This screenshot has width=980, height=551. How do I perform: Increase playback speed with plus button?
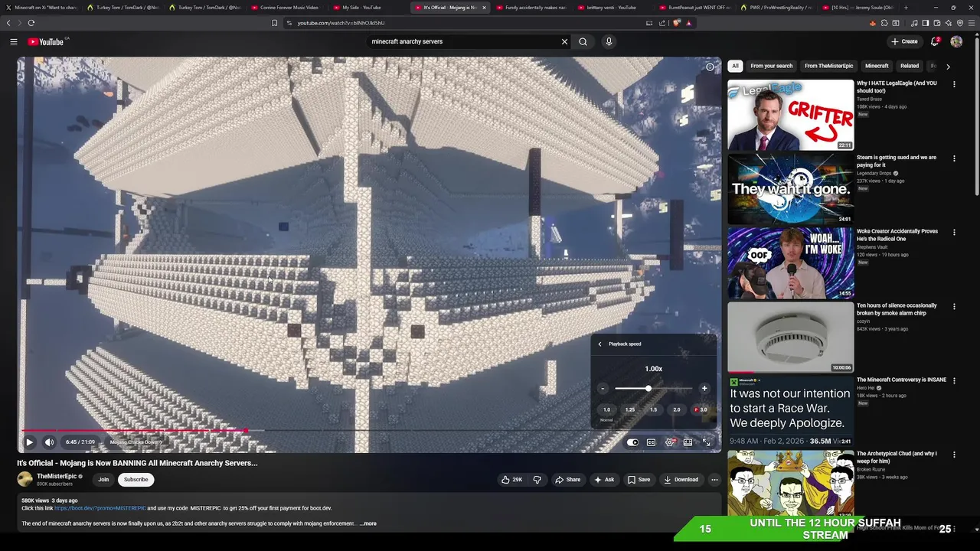point(704,389)
